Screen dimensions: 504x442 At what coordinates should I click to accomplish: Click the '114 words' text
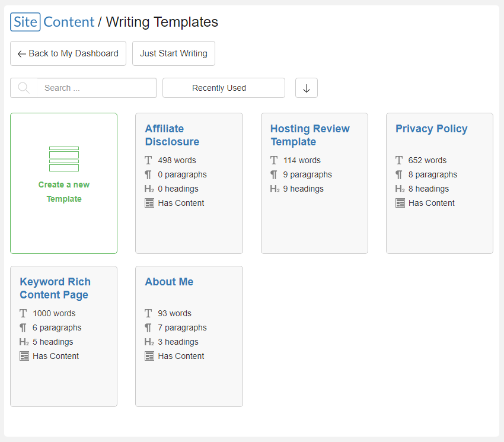tap(302, 160)
